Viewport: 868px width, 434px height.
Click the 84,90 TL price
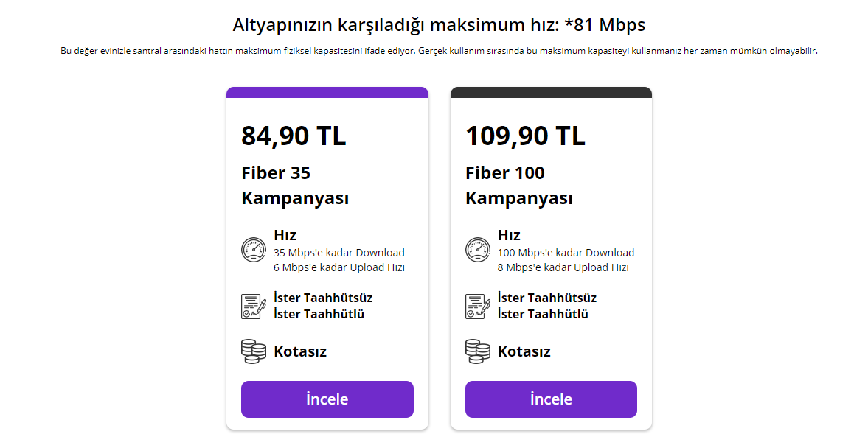pyautogui.click(x=294, y=136)
